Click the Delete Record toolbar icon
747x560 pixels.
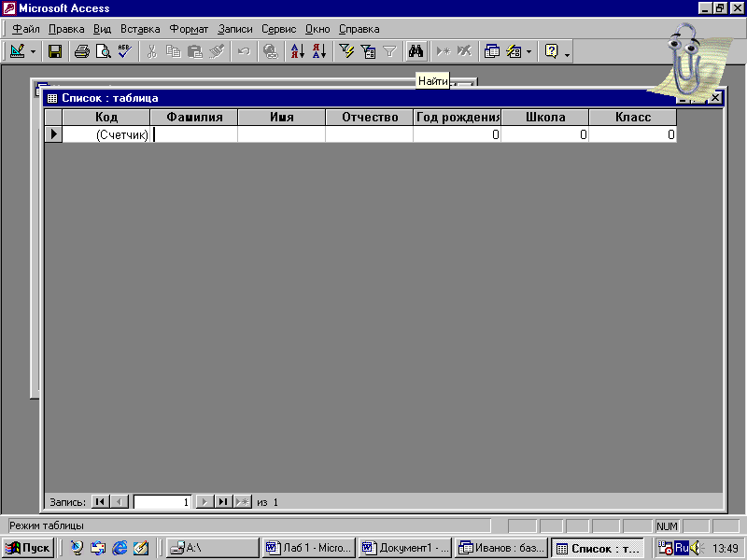(x=464, y=51)
